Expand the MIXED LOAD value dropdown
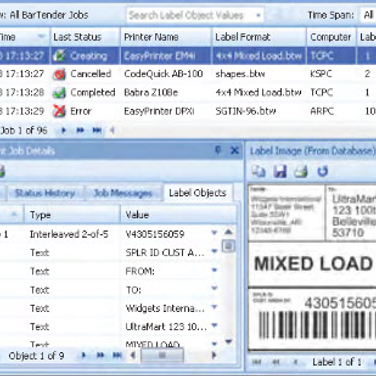Screen dimensions: 376x376 214,343
